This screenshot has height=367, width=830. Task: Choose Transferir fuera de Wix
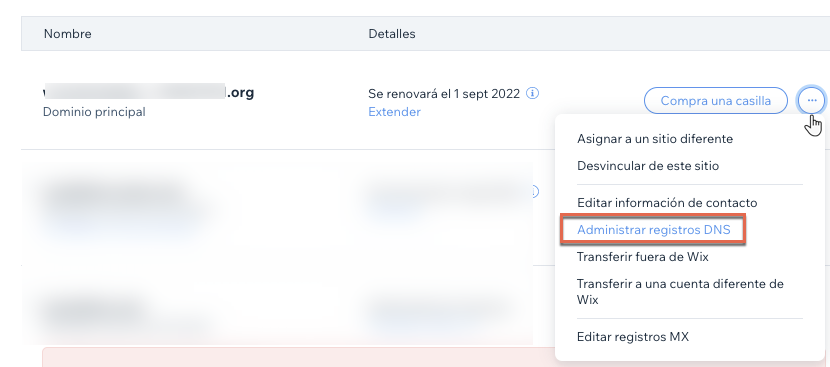[x=643, y=257]
